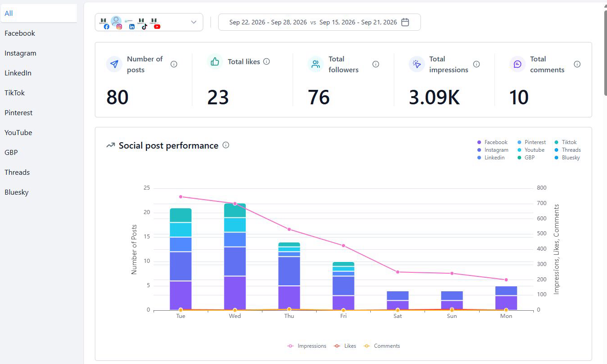The height and width of the screenshot is (364, 607).
Task: Click the TikTok account avatar in selector
Action: [x=142, y=23]
